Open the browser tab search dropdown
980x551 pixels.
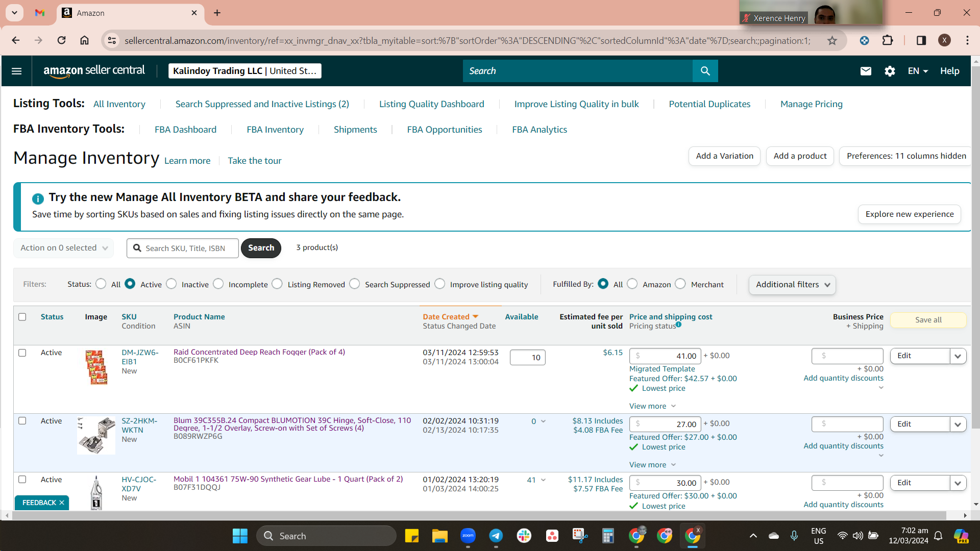tap(14, 13)
